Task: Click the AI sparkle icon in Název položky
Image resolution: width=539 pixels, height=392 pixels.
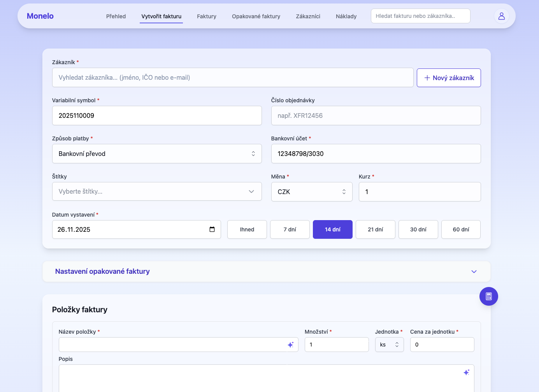Action: tap(291, 344)
